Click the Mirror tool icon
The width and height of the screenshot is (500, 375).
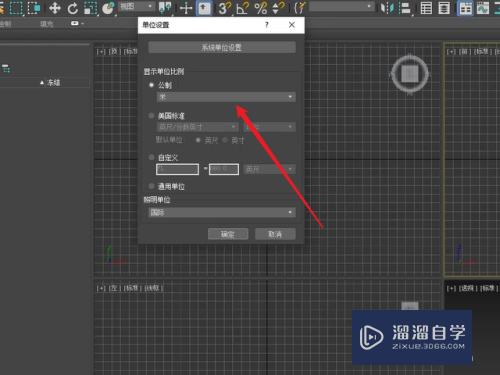pyautogui.click(x=387, y=8)
